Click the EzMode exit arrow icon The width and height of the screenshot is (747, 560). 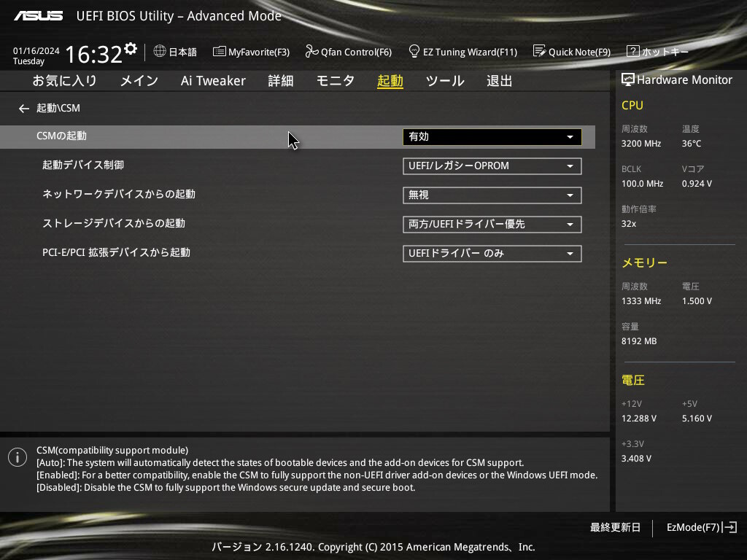click(729, 527)
